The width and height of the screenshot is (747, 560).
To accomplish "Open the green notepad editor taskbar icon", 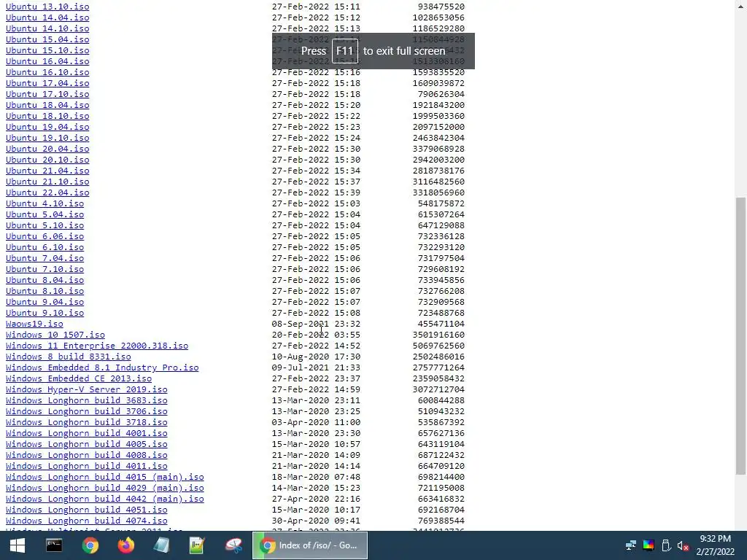I will tap(197, 545).
